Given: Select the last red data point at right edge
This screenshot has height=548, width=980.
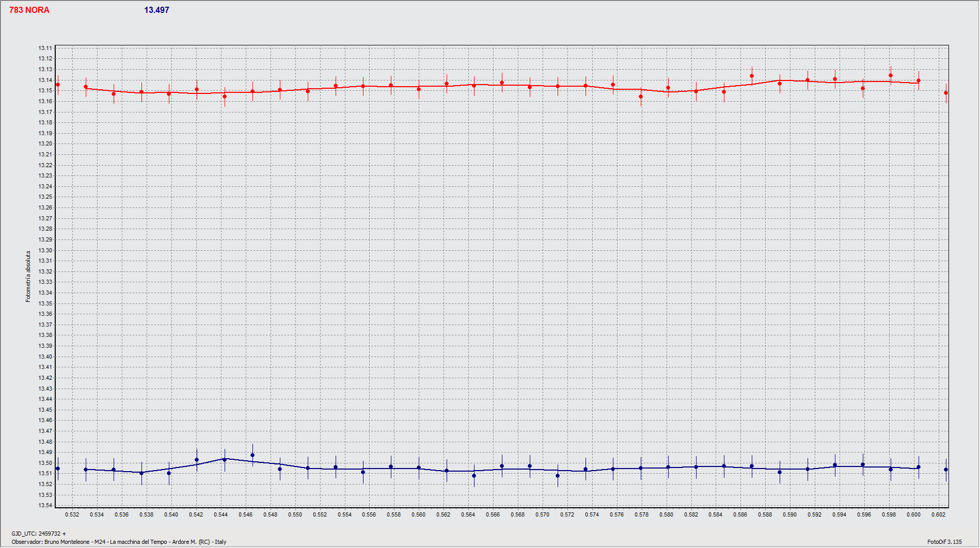Looking at the screenshot, I should 946,93.
